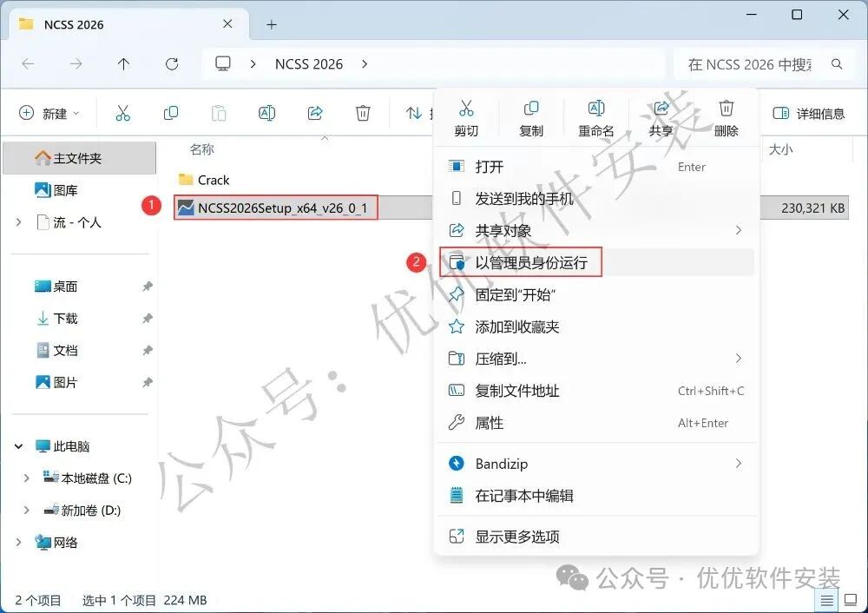This screenshot has width=868, height=613.
Task: Expand the 流 - 个人 tree node
Action: [x=19, y=222]
